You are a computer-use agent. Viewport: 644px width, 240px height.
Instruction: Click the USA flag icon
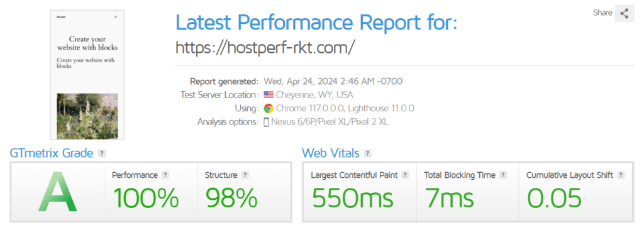269,95
